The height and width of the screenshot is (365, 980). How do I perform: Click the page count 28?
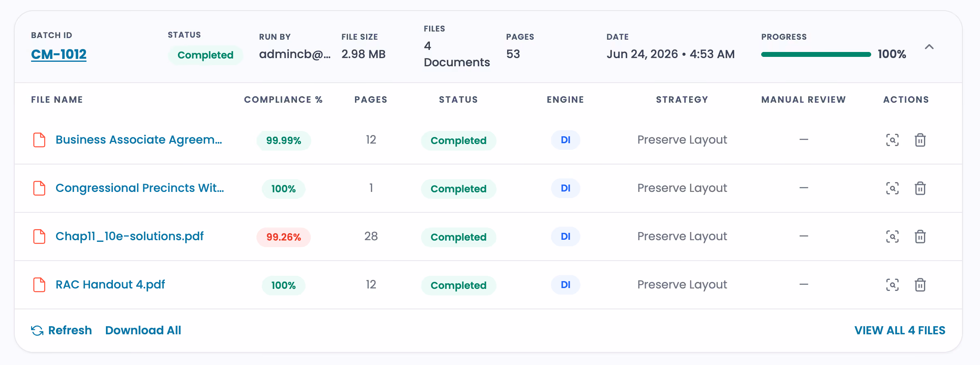[x=371, y=236]
